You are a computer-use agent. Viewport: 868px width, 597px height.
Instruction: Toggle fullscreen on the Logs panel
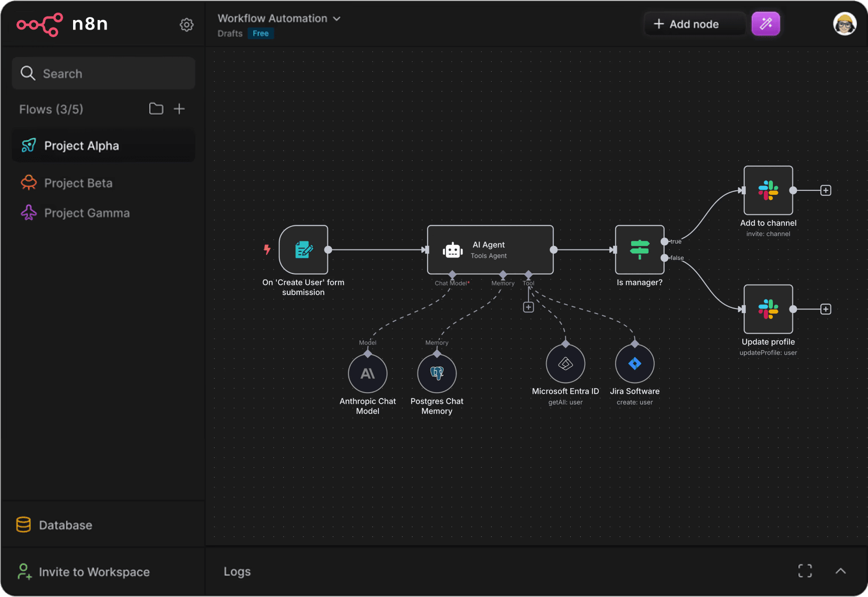pos(805,570)
